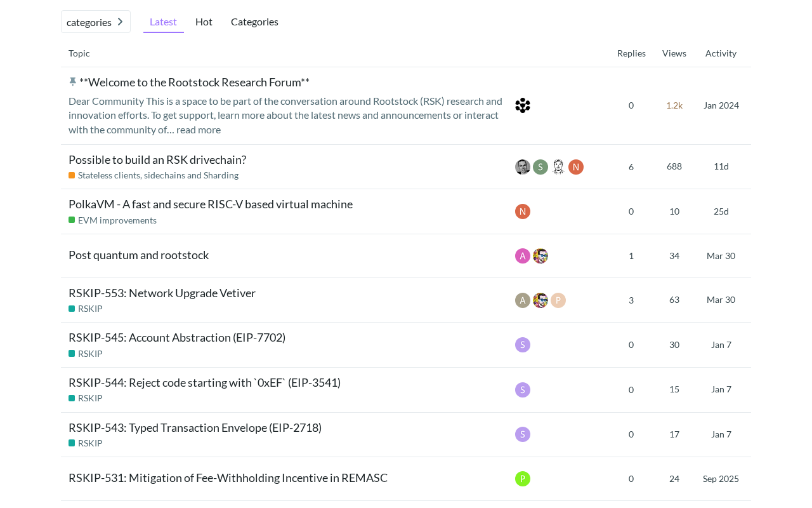Switch to the Categories tab
The height and width of the screenshot is (508, 812).
tap(254, 22)
